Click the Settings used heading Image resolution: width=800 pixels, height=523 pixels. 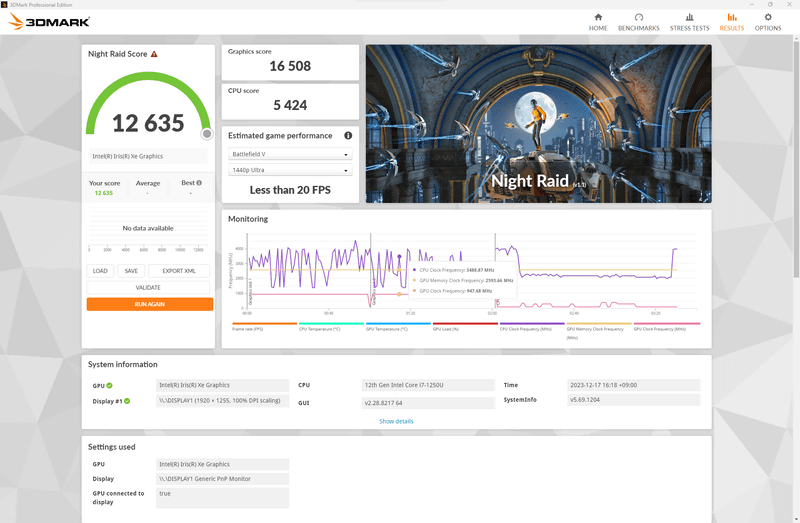(111, 447)
